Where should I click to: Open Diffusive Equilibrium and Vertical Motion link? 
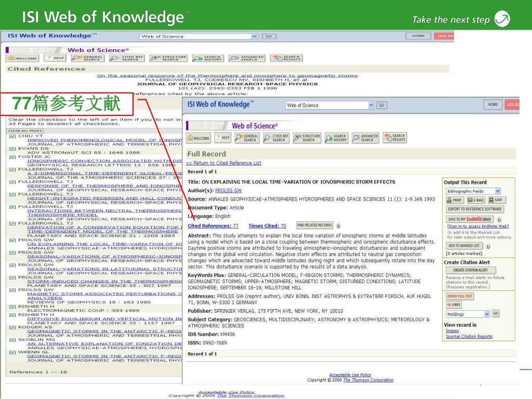[x=104, y=319]
